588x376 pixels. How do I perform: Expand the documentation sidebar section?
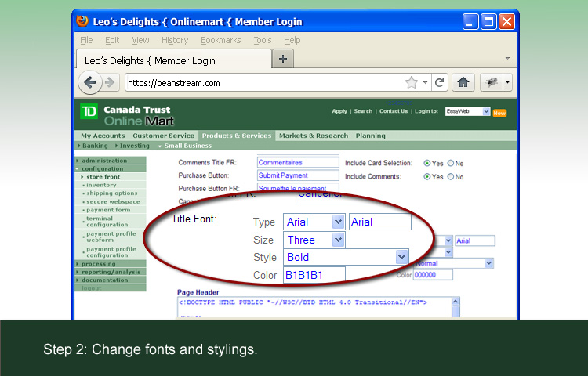click(x=111, y=280)
